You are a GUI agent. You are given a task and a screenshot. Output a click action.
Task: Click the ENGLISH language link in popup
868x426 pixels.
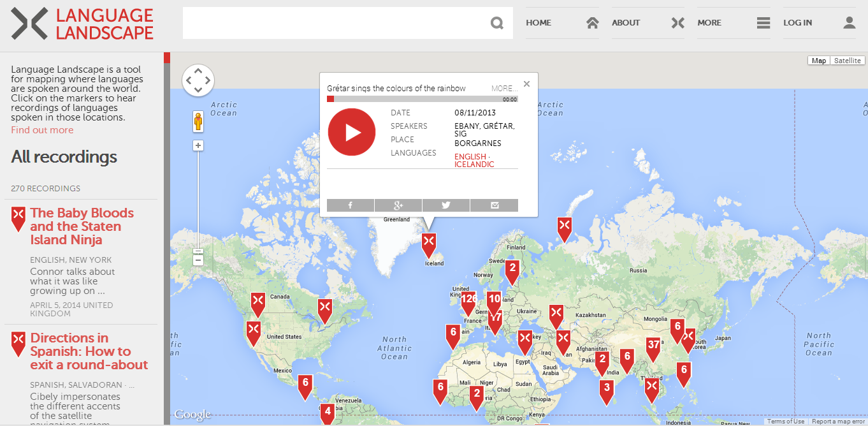(470, 157)
